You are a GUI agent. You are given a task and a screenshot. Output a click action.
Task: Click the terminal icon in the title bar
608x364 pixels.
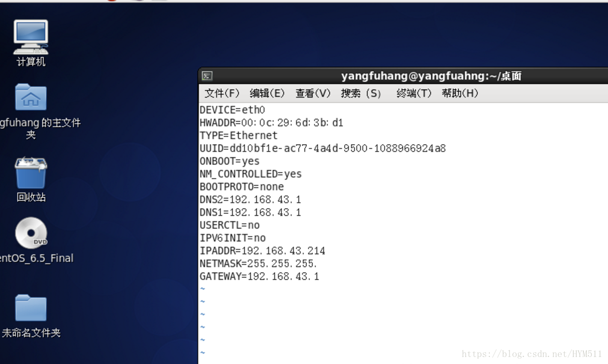pos(207,76)
